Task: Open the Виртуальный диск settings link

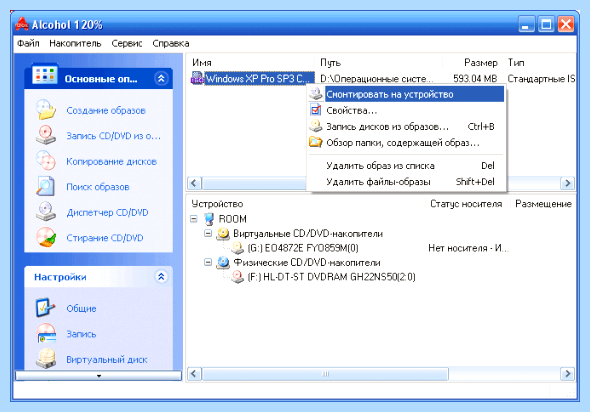Action: click(106, 359)
